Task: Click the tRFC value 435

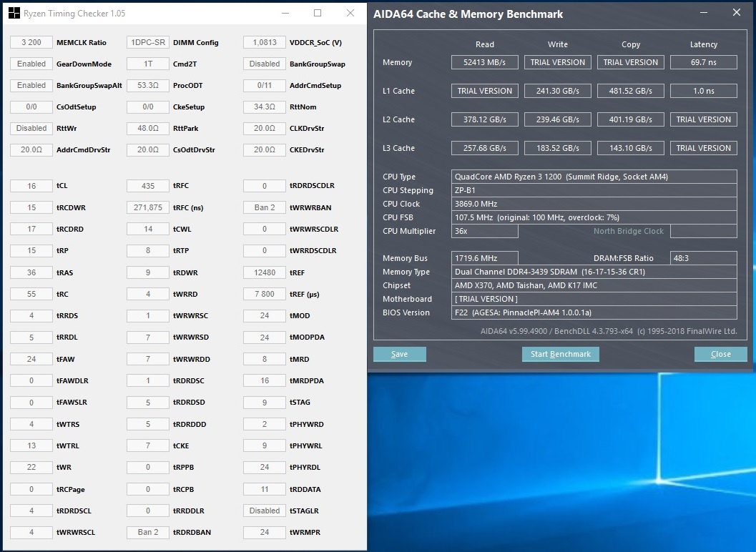Action: pos(148,186)
